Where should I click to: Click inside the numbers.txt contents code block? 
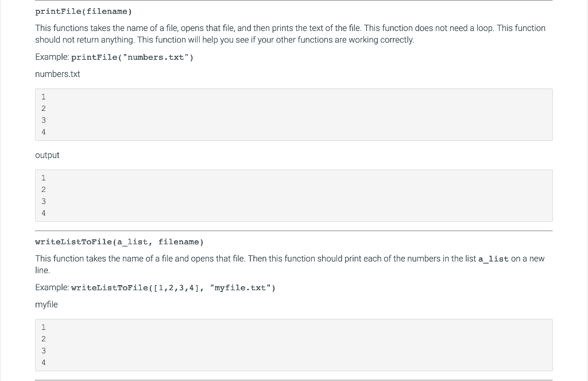294,114
